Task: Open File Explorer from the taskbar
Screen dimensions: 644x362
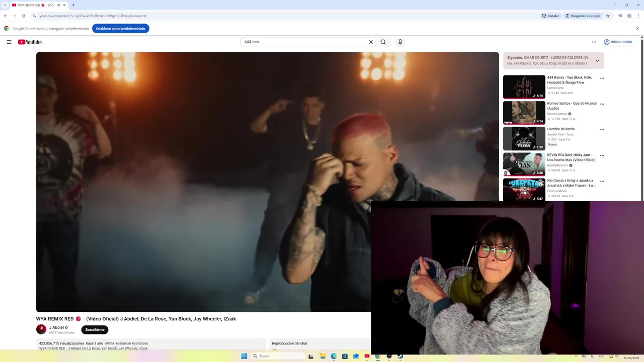Action: tap(323, 356)
